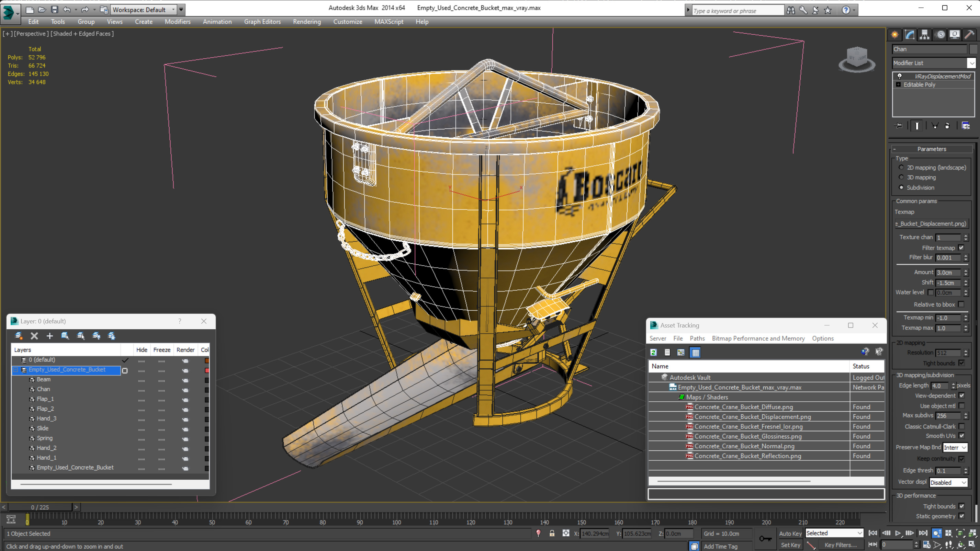Select 3D mapping radio button

click(901, 177)
